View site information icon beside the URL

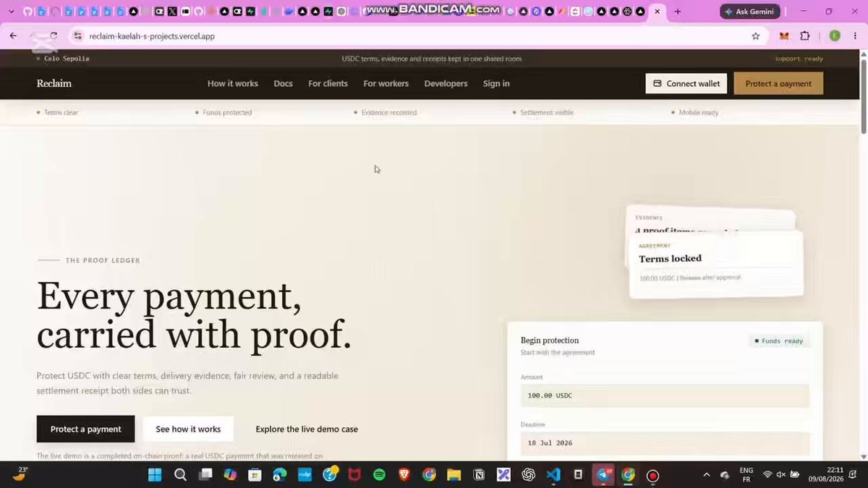point(78,36)
